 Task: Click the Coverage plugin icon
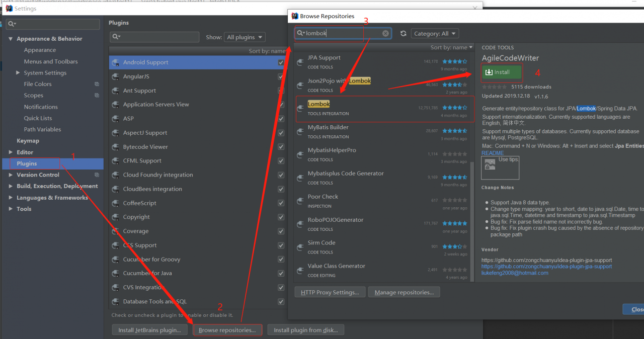point(115,231)
